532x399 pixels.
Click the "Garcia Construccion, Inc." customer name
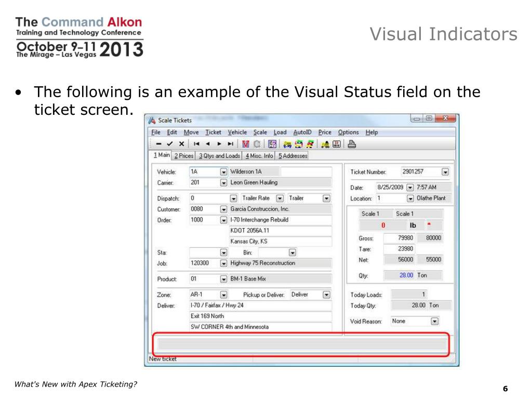pos(280,209)
